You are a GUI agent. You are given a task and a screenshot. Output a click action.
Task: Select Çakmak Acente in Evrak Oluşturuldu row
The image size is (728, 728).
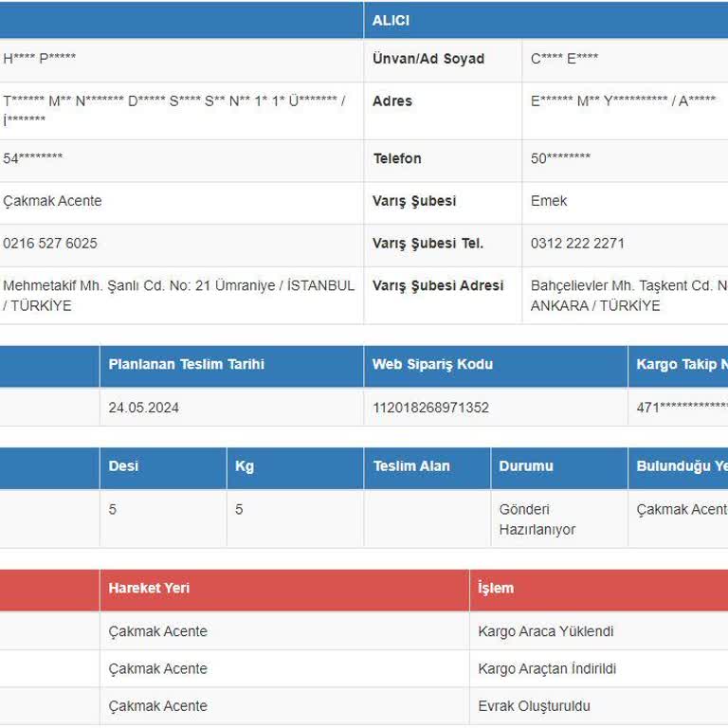(x=158, y=705)
